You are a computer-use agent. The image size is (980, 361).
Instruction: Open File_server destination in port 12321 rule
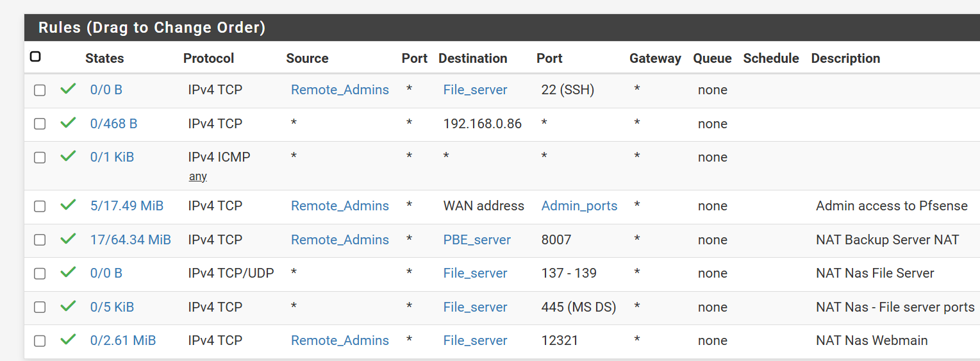point(475,340)
